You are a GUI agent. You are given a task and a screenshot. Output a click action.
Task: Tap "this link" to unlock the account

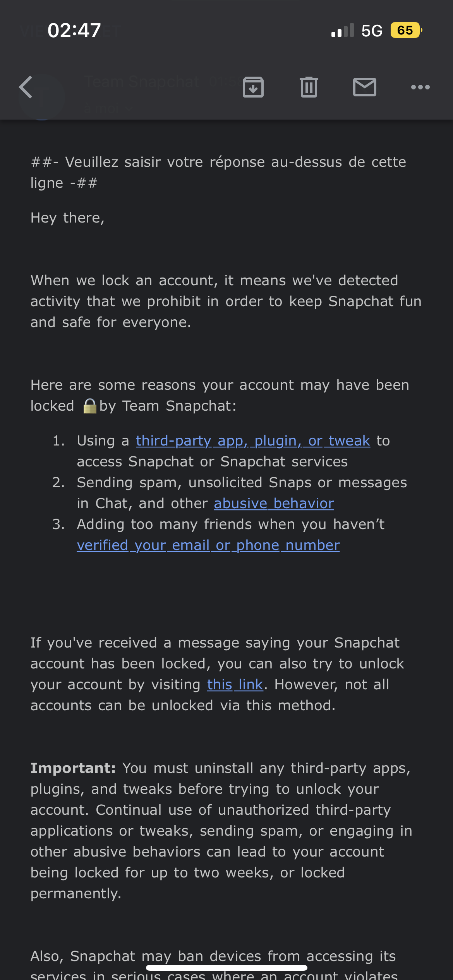(x=235, y=685)
